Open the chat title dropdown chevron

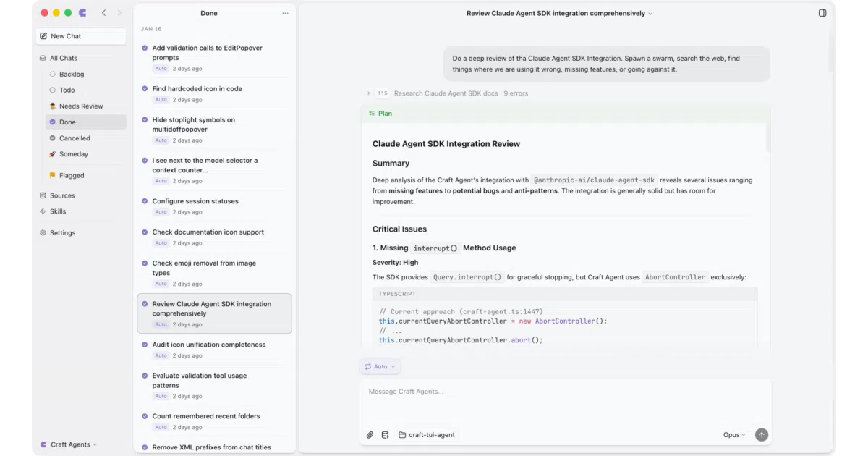650,14
